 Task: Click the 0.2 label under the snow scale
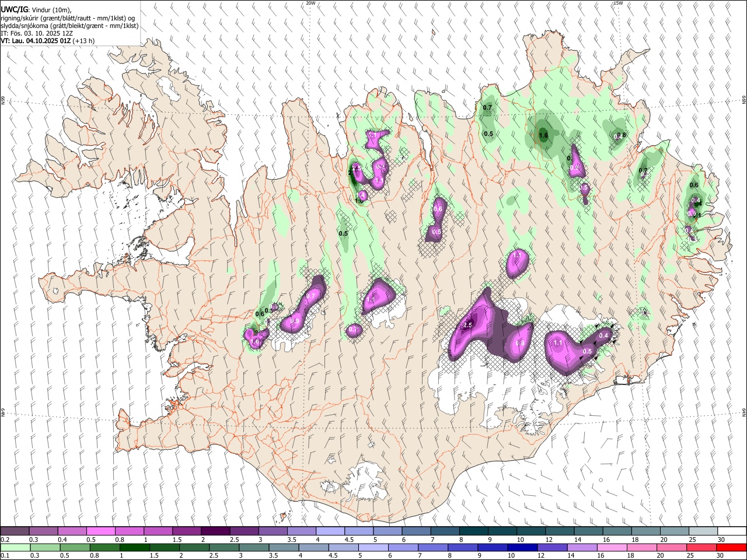pyautogui.click(x=5, y=540)
